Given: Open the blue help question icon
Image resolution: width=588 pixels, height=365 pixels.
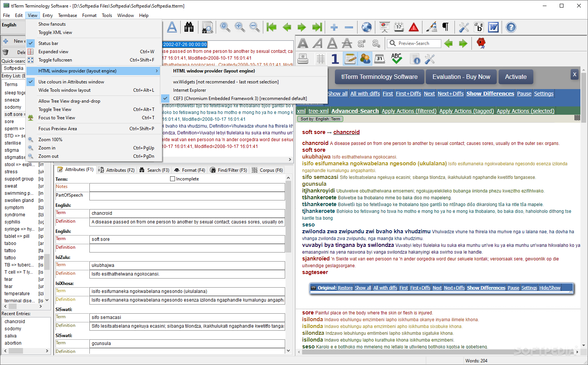Looking at the screenshot, I should coord(511,27).
